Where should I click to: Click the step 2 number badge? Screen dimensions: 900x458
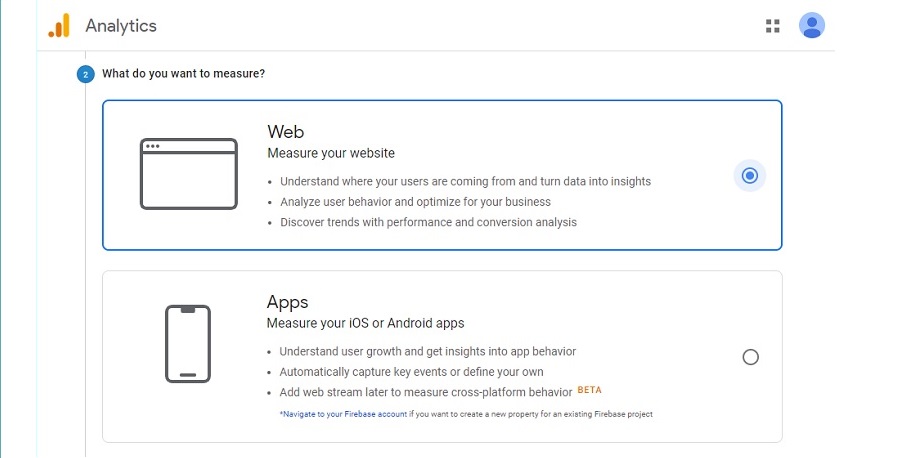pyautogui.click(x=86, y=74)
